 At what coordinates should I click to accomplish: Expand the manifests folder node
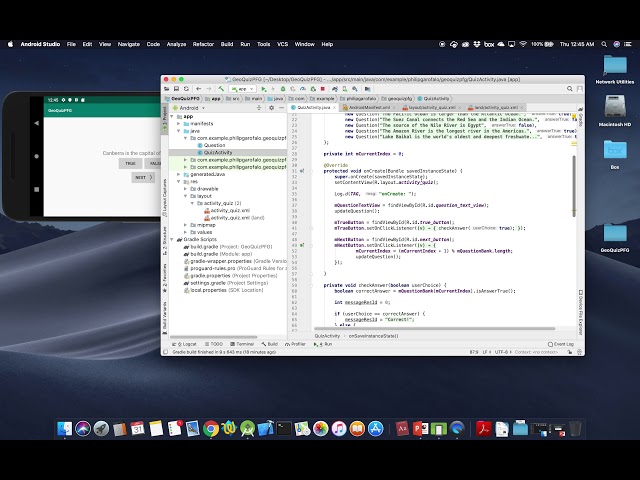click(178, 124)
